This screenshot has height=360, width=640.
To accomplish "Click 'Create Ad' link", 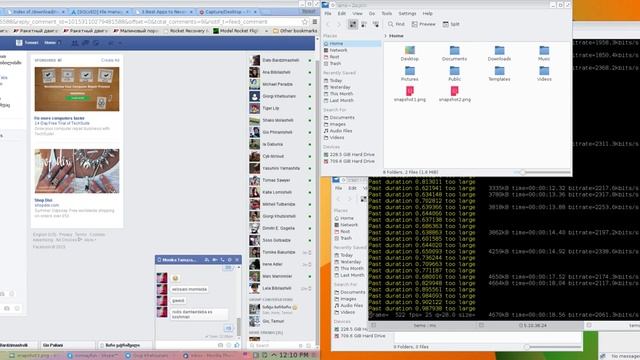I will [x=110, y=60].
